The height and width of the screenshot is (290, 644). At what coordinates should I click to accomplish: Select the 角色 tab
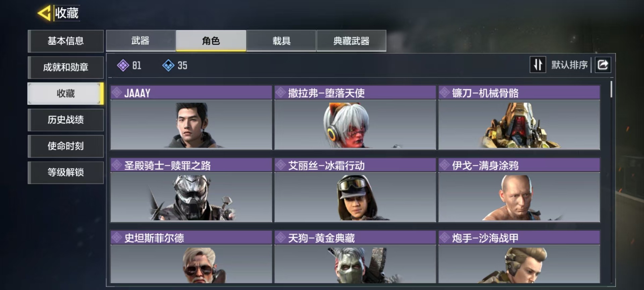[x=211, y=41]
